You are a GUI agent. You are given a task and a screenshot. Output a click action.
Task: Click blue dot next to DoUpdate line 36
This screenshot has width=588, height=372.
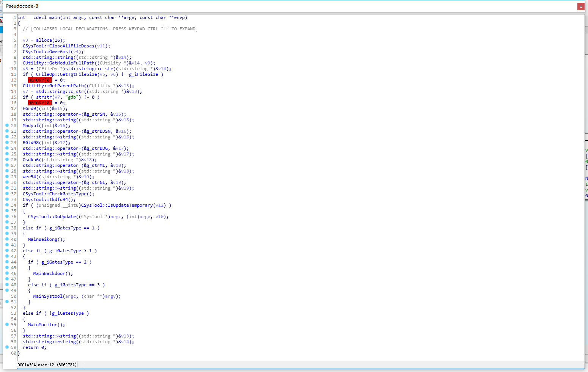pos(7,216)
